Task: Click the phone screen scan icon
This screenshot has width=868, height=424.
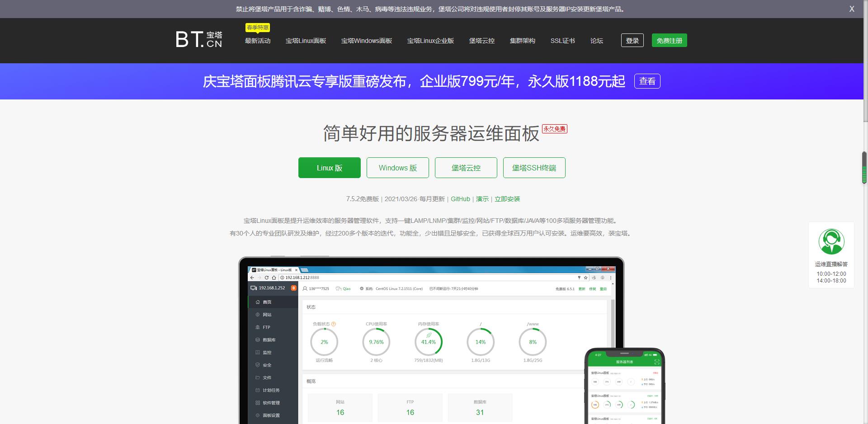Action: pos(657,362)
